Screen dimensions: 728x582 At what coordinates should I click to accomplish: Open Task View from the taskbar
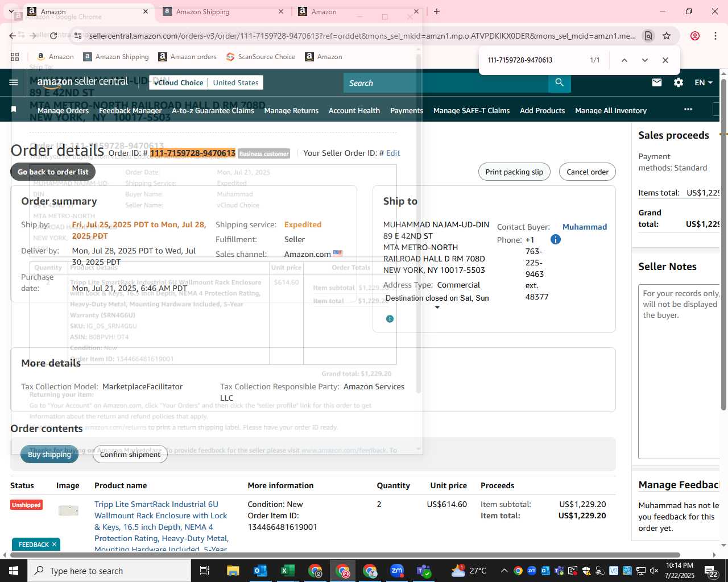pyautogui.click(x=205, y=571)
